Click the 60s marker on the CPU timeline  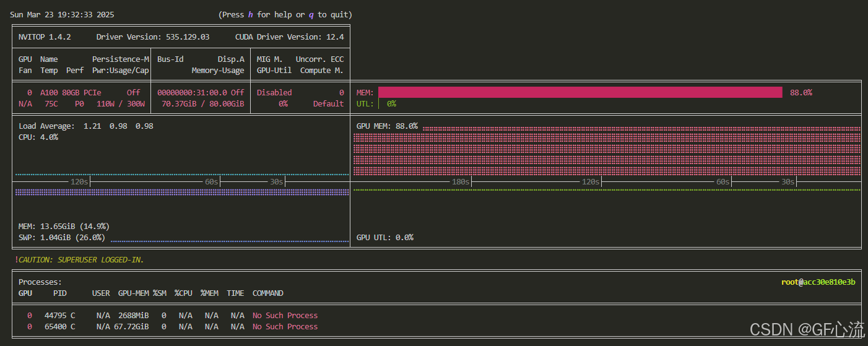(212, 182)
